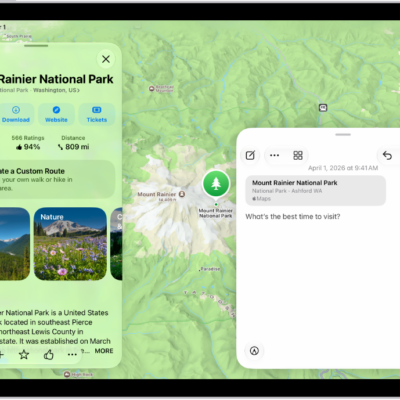Tap the place card top grab handle
The image size is (400, 400).
click(36, 46)
